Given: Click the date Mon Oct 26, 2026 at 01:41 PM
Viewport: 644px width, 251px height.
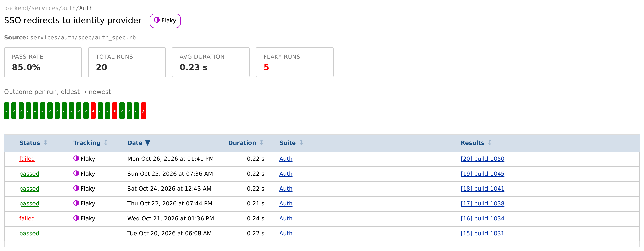Looking at the screenshot, I should click(170, 159).
